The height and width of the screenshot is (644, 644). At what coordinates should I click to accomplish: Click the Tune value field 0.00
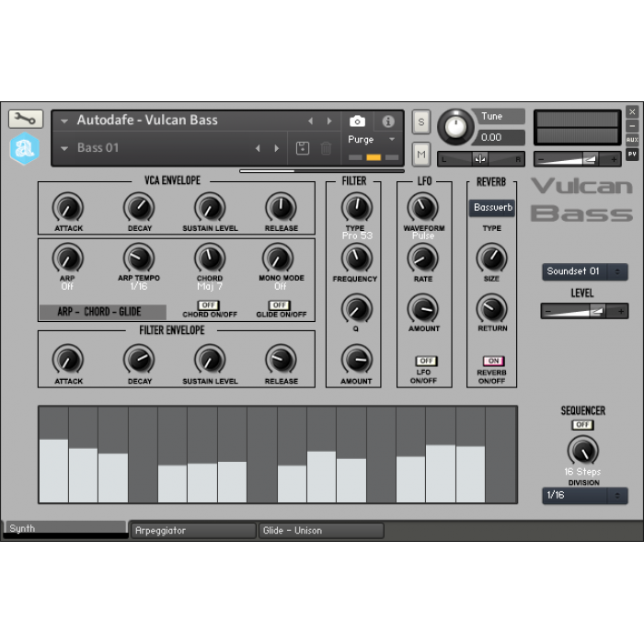[x=500, y=138]
